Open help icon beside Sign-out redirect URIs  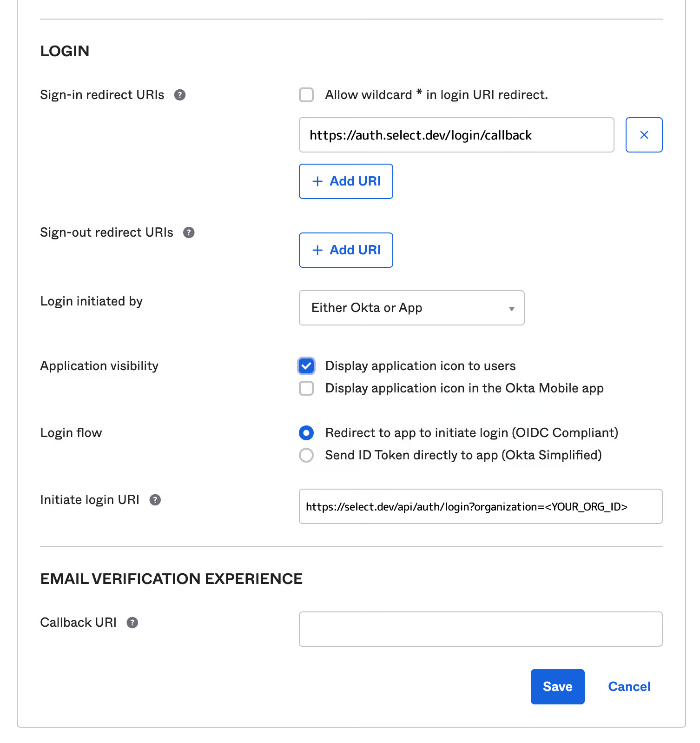click(x=189, y=232)
